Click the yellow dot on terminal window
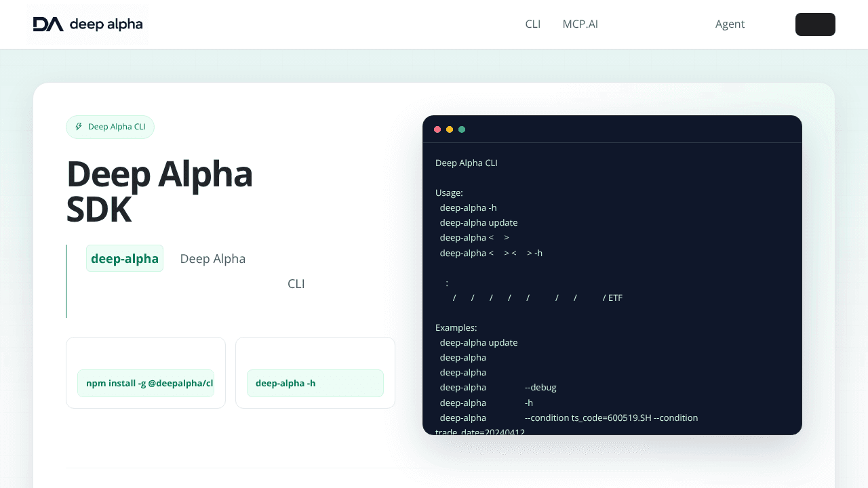The image size is (868, 488). click(450, 129)
